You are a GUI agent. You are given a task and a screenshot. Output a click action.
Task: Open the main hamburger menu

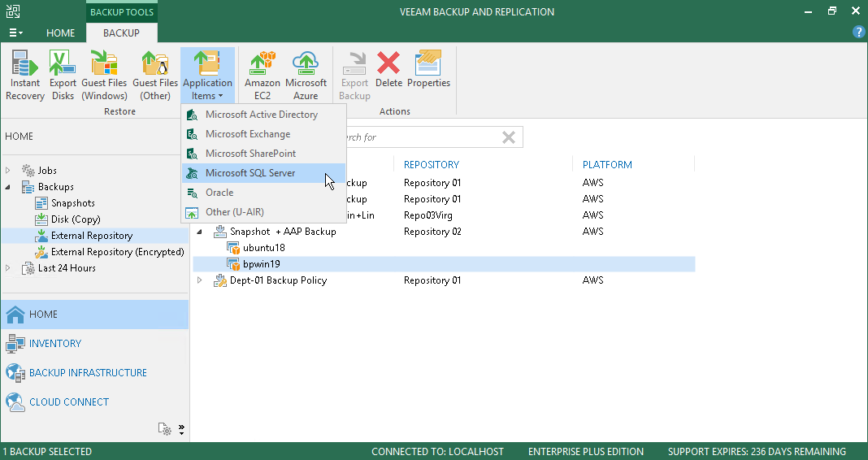[15, 33]
